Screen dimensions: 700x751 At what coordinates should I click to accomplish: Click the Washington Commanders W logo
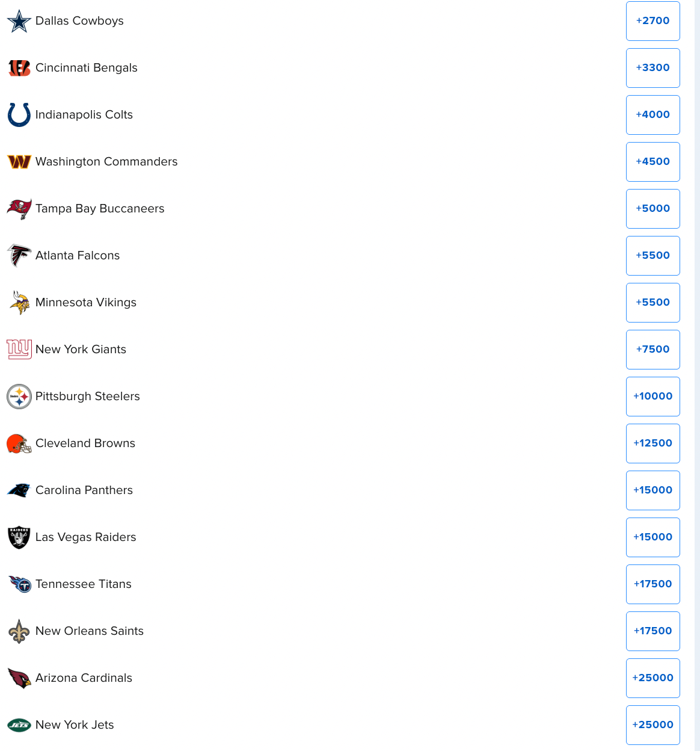(19, 162)
